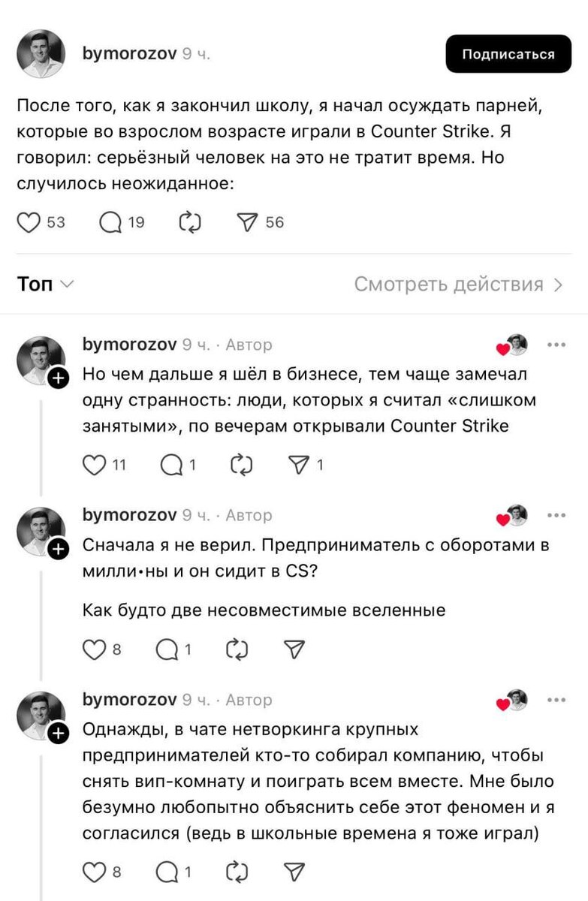Image resolution: width=588 pixels, height=901 pixels.
Task: Select the share icon showing 56 shares
Action: click(249, 221)
